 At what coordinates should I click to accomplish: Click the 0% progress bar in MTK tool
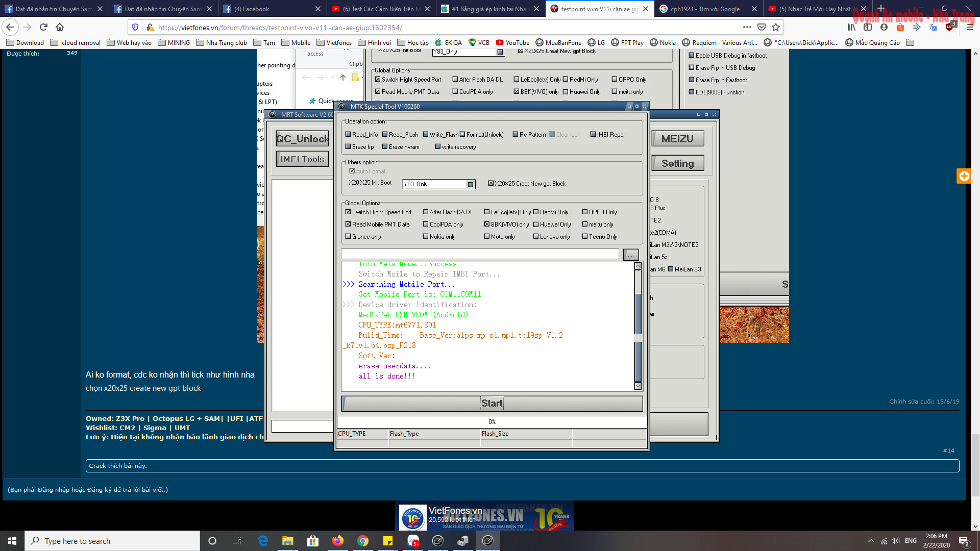(x=492, y=422)
